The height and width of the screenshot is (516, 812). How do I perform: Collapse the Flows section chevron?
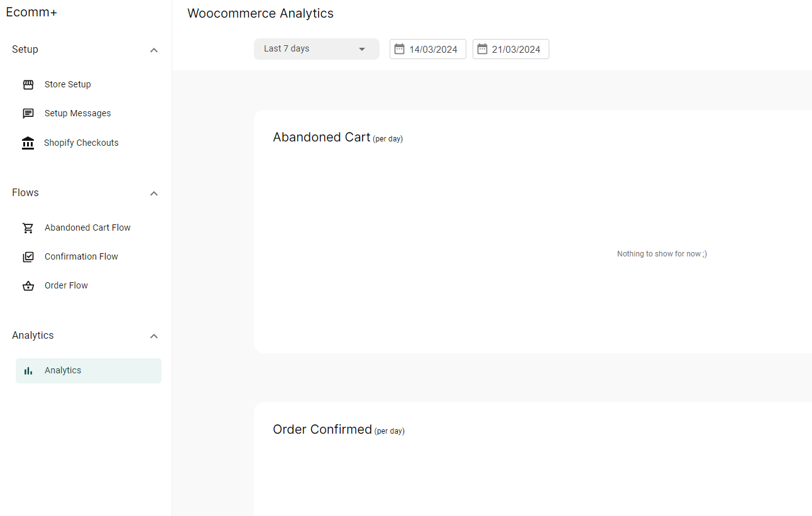(154, 194)
